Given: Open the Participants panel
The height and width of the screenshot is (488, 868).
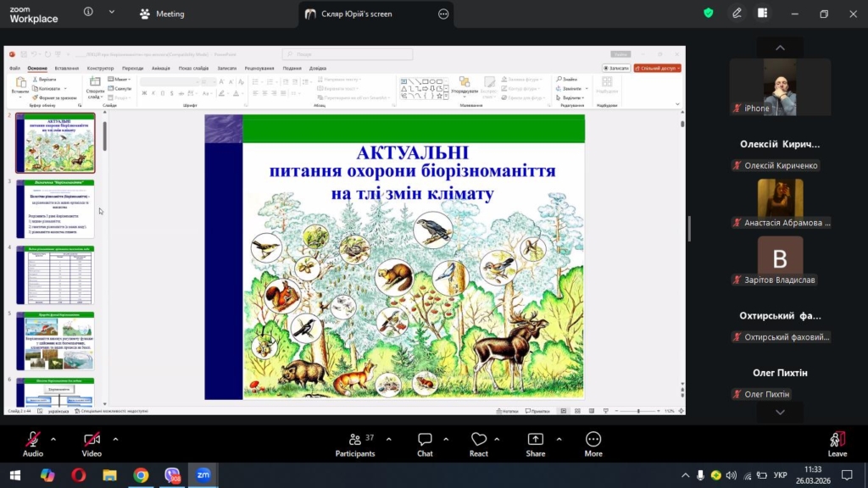Looking at the screenshot, I should tap(355, 444).
